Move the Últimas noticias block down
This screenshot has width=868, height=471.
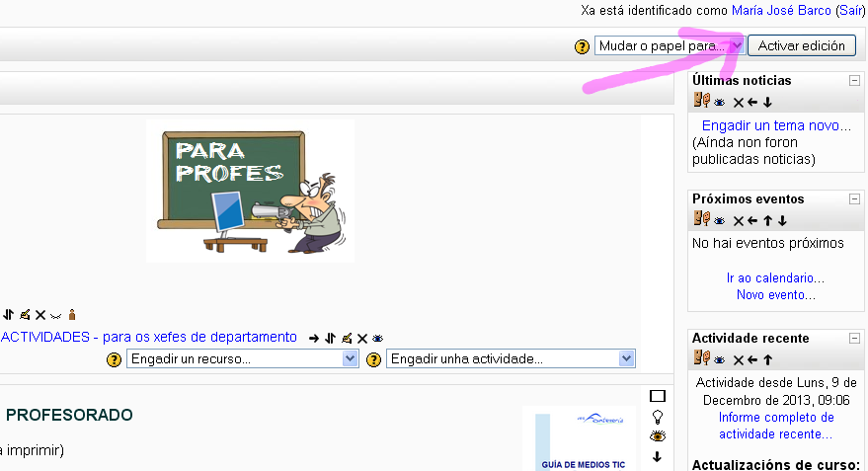[x=767, y=102]
